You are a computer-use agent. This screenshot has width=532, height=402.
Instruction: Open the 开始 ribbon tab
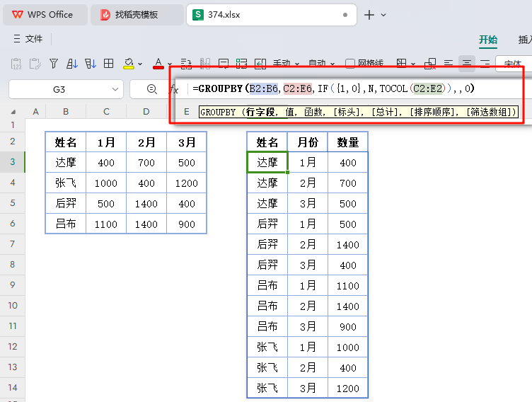click(488, 40)
